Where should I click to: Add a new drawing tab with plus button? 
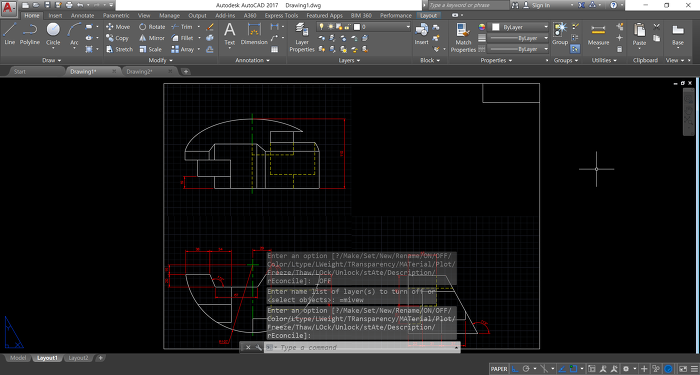click(x=186, y=71)
